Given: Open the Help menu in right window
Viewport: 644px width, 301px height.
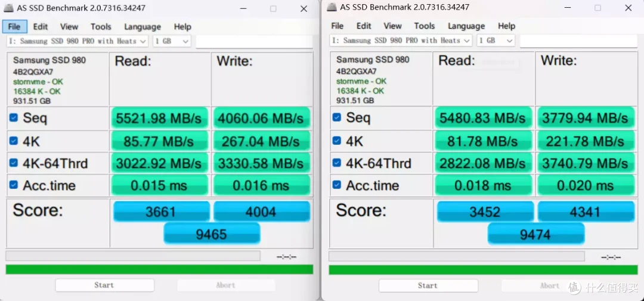Looking at the screenshot, I should [x=506, y=26].
